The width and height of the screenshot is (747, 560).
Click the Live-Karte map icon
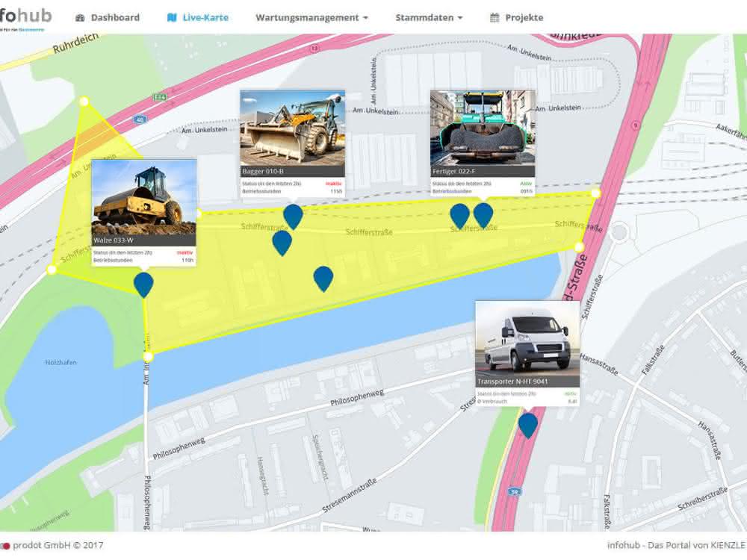click(x=172, y=18)
